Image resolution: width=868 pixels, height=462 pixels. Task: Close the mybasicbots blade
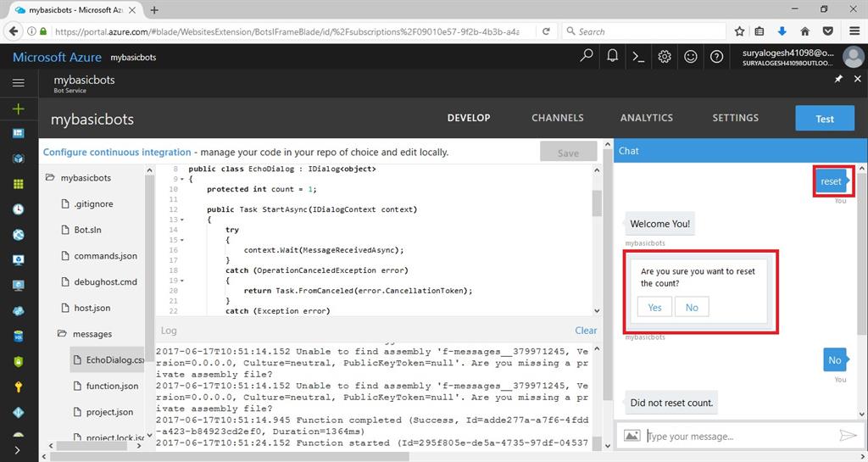pyautogui.click(x=858, y=79)
